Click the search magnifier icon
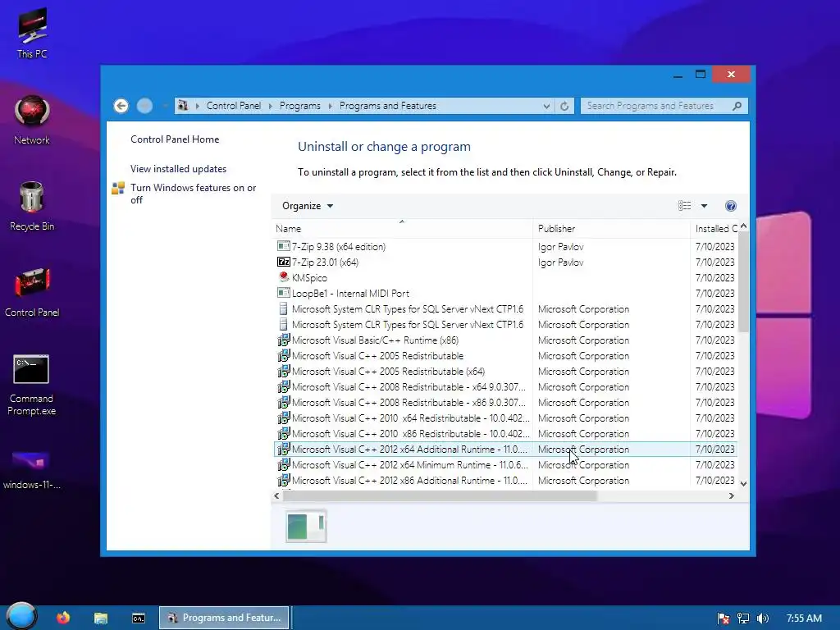The height and width of the screenshot is (630, 840). coord(737,106)
